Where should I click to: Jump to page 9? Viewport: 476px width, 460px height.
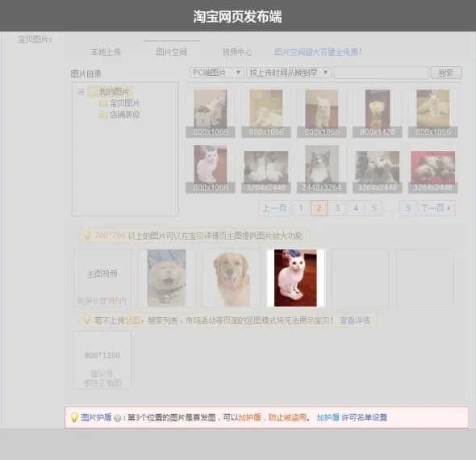click(x=408, y=208)
